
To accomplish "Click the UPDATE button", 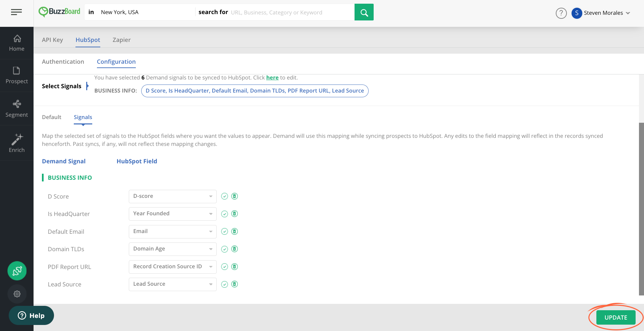I will point(616,317).
